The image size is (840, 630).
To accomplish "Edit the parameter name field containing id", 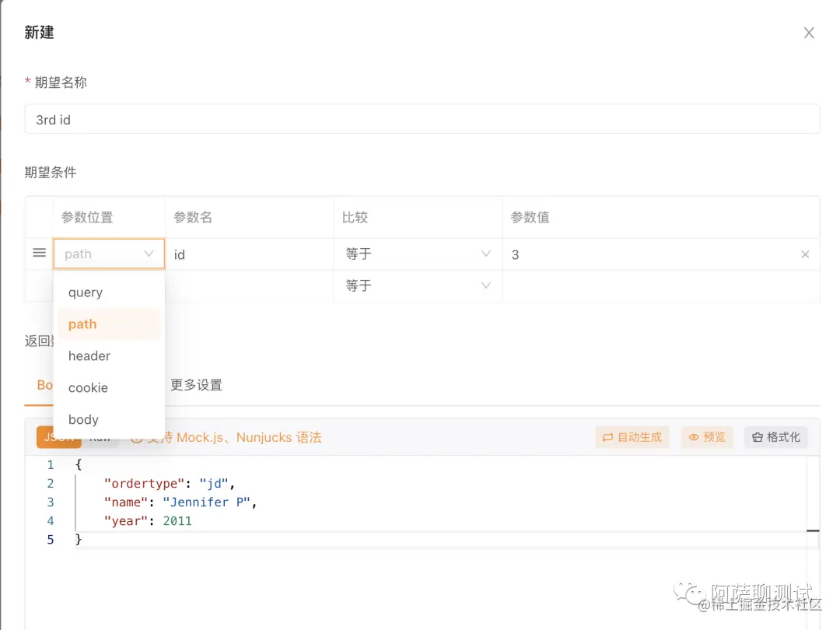I will (x=249, y=254).
